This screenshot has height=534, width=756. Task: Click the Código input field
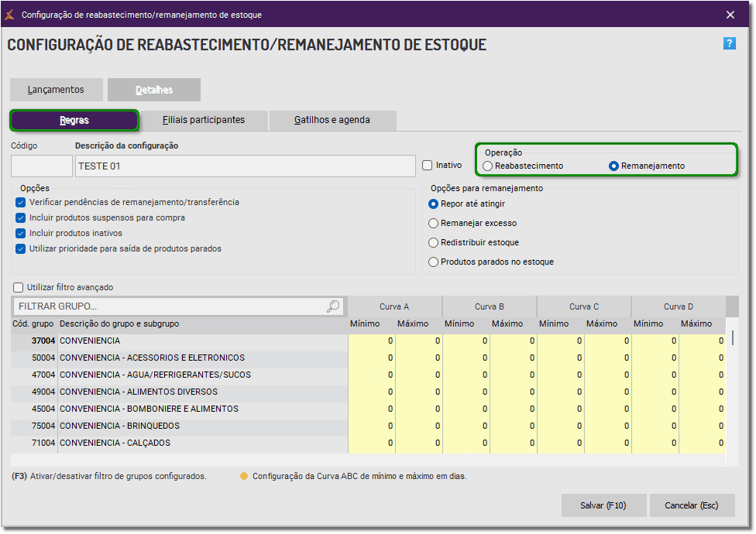point(42,166)
